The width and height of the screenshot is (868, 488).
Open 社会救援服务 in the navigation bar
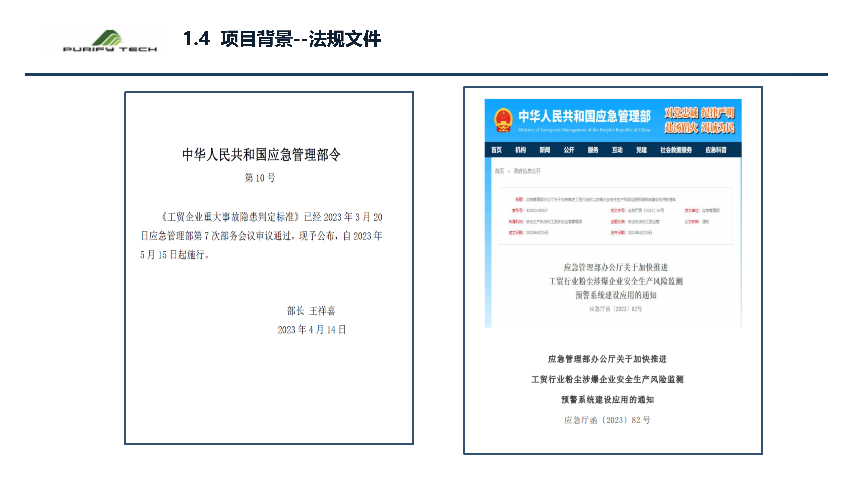676,150
